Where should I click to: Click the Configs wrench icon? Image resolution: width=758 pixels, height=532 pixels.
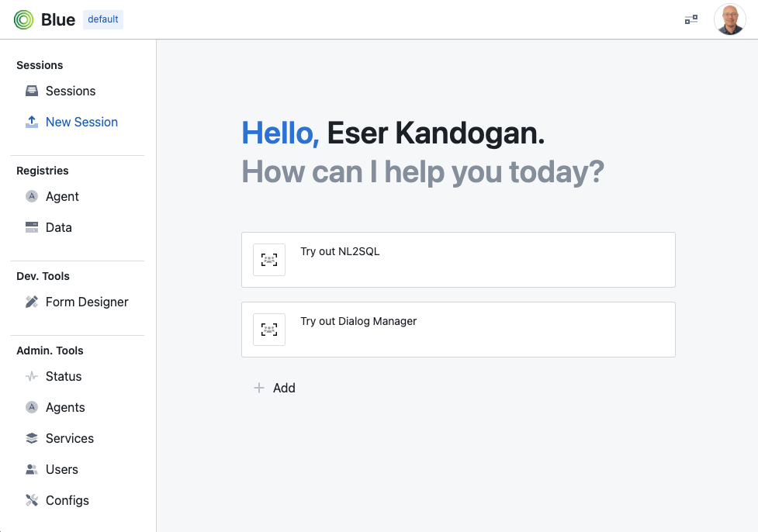coord(32,500)
